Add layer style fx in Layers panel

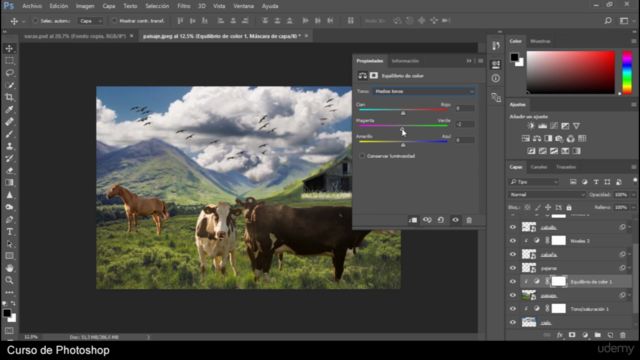[x=560, y=335]
